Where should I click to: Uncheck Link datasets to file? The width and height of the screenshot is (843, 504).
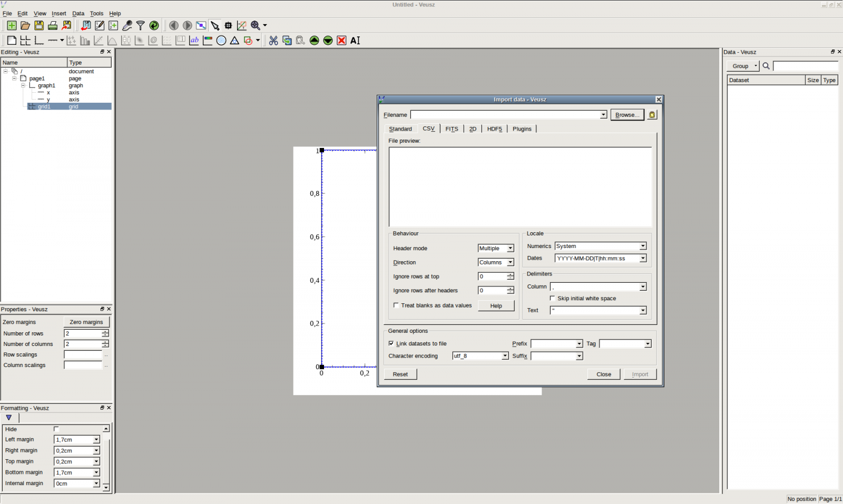pyautogui.click(x=391, y=343)
